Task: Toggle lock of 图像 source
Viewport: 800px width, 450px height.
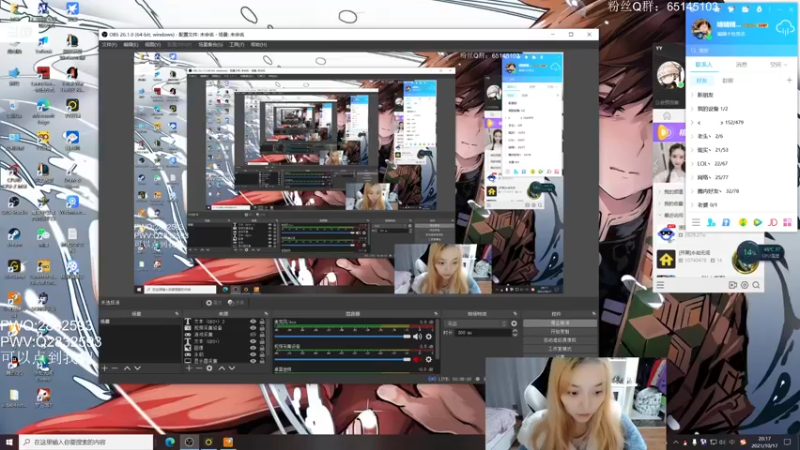Action: (262, 348)
